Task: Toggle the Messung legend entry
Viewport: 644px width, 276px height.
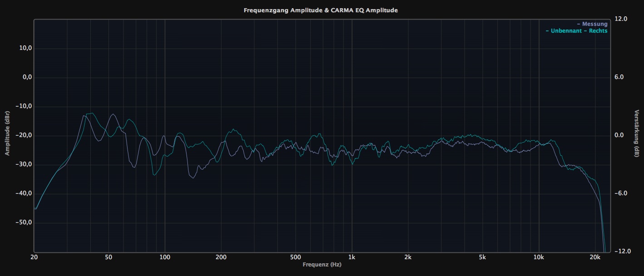Action: (592, 24)
